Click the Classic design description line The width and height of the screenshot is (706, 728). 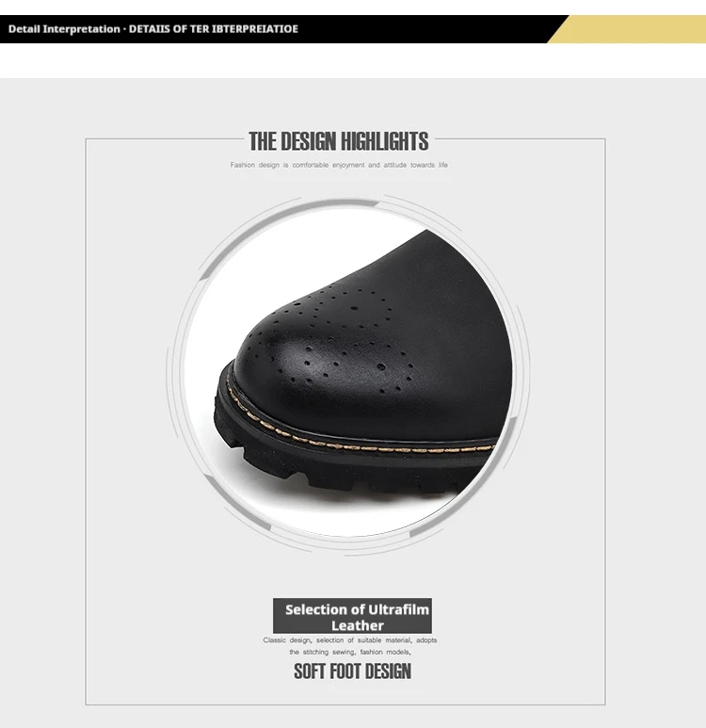(x=350, y=639)
